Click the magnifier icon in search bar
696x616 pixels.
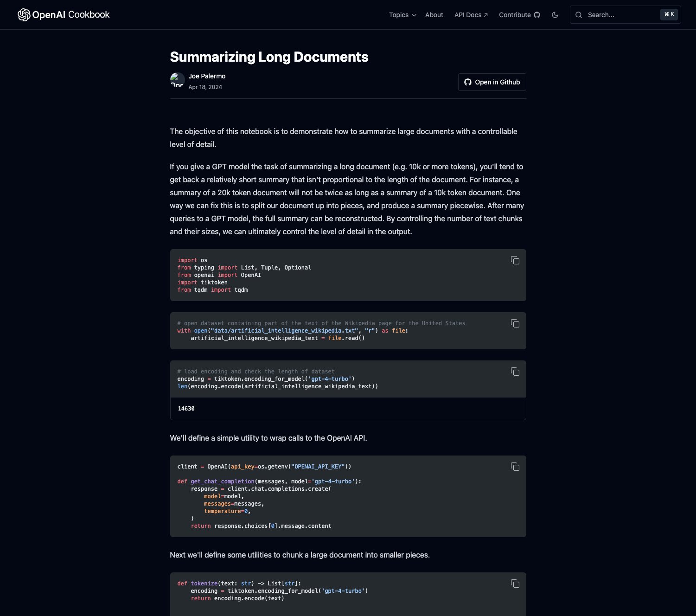pos(579,15)
